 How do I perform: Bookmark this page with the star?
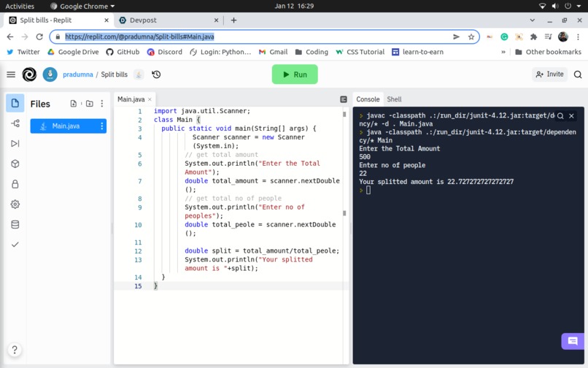coord(471,37)
